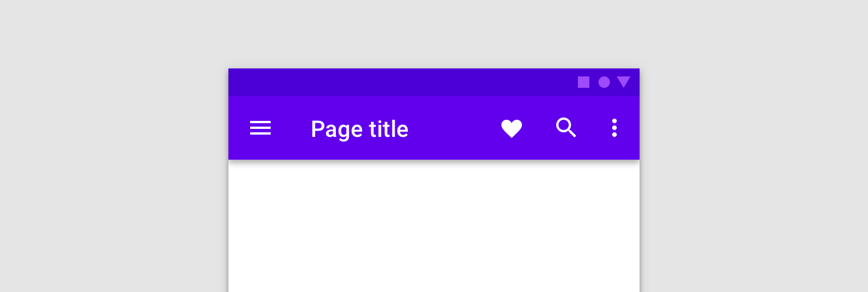The width and height of the screenshot is (868, 292).
Task: Open the hamburger navigation menu
Action: [x=260, y=128]
